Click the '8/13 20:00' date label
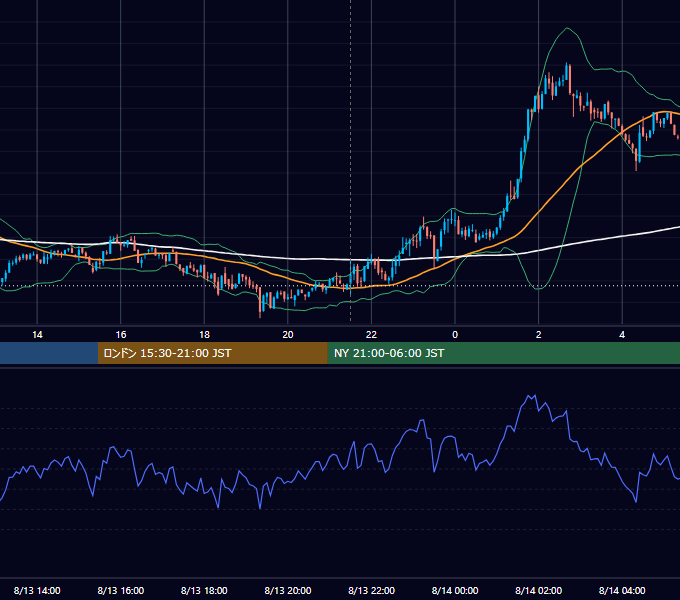The height and width of the screenshot is (600, 680). click(x=288, y=590)
